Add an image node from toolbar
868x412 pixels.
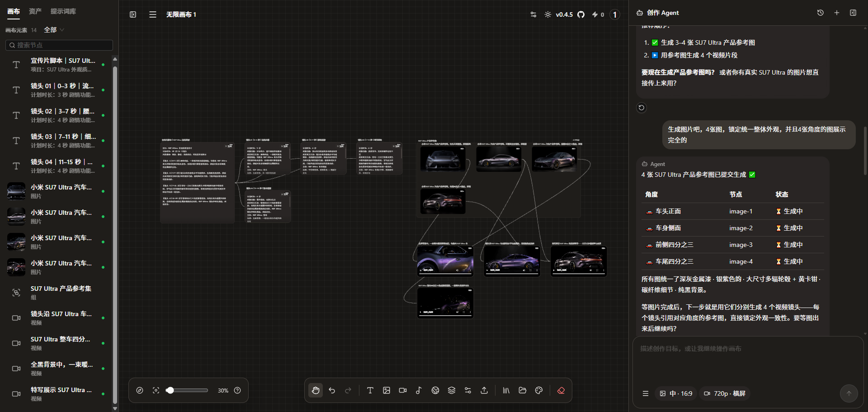(x=387, y=390)
